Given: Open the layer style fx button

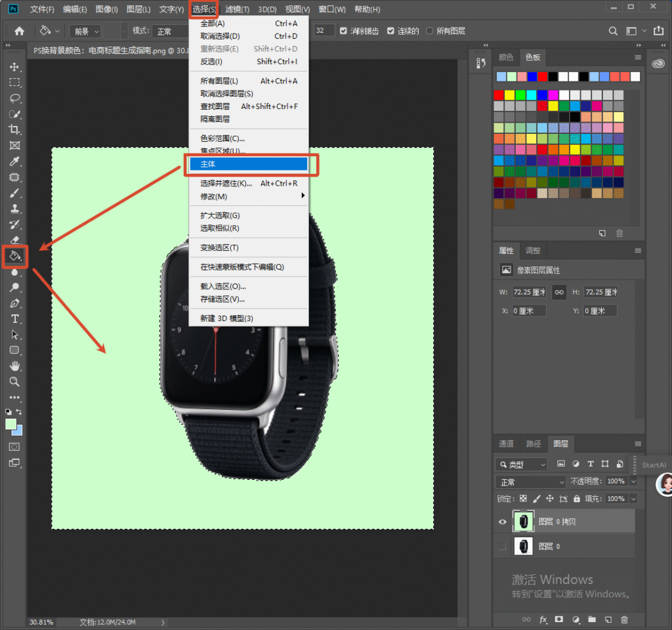Looking at the screenshot, I should pyautogui.click(x=543, y=619).
